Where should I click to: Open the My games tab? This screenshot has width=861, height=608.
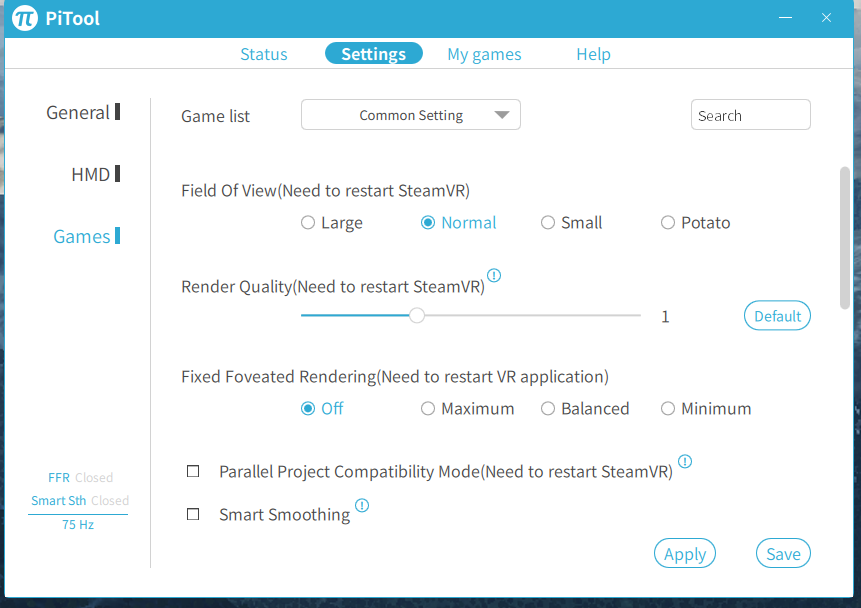point(484,54)
